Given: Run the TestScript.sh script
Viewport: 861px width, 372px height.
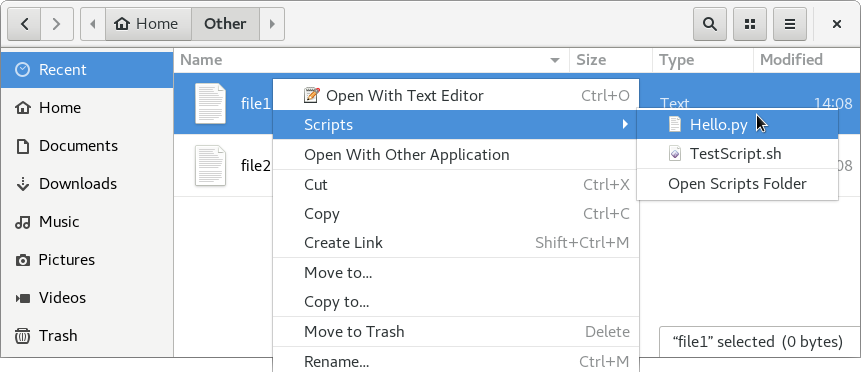Looking at the screenshot, I should point(737,154).
